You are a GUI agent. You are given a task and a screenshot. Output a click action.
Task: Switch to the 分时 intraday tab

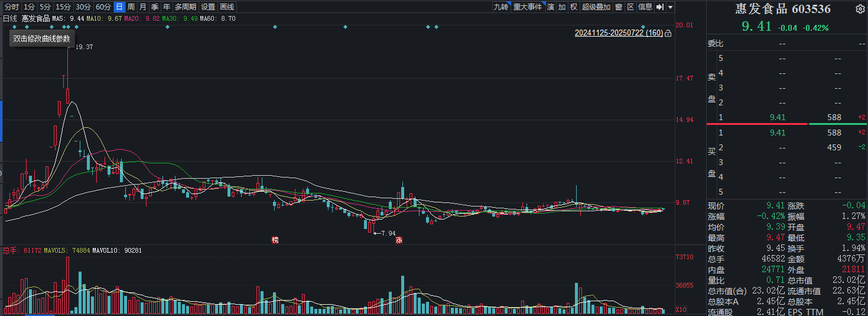click(12, 7)
